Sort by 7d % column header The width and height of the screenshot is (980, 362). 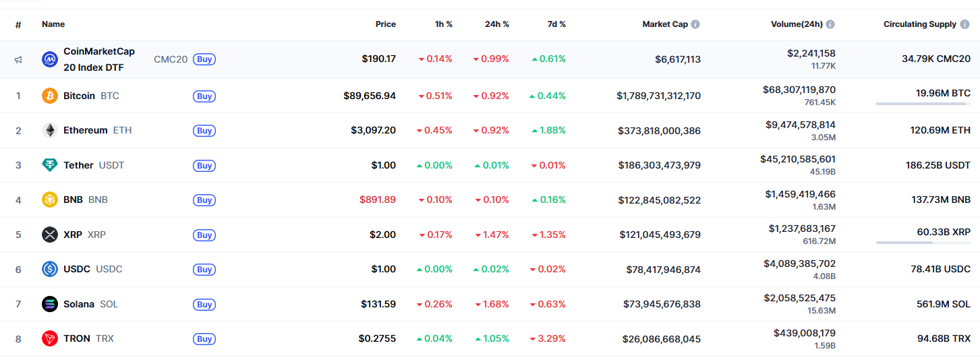(556, 24)
